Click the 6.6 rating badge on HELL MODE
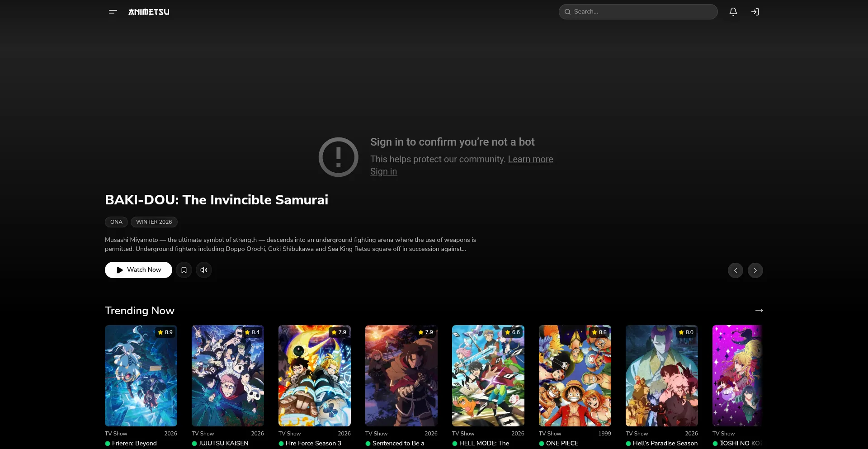 [x=512, y=332]
